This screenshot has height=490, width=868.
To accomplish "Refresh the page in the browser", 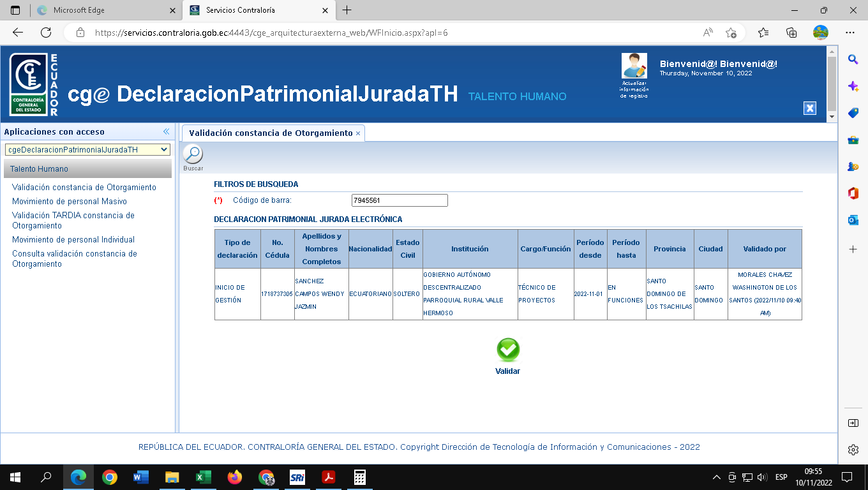I will tap(46, 33).
